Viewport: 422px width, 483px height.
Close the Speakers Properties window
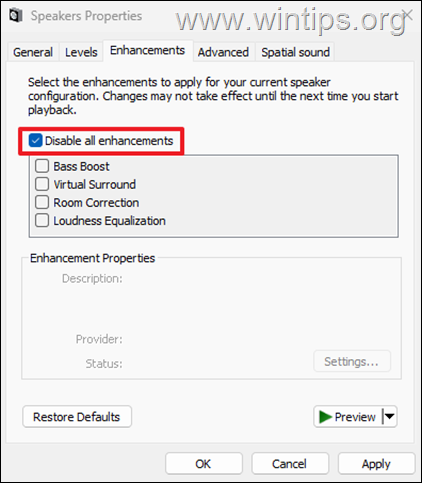(x=408, y=15)
